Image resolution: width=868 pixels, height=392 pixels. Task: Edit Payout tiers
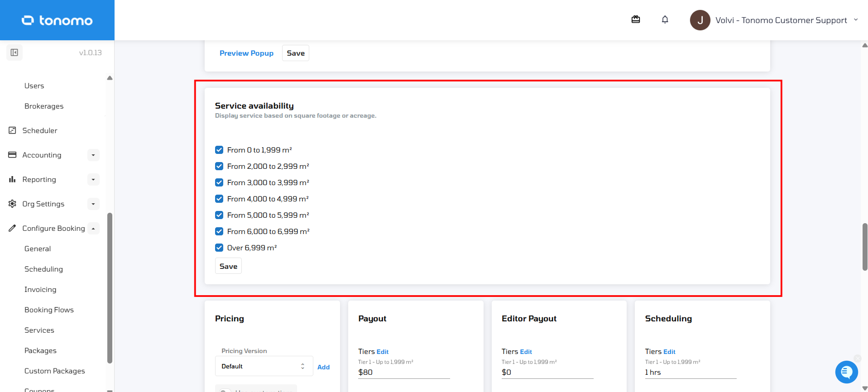(x=383, y=352)
